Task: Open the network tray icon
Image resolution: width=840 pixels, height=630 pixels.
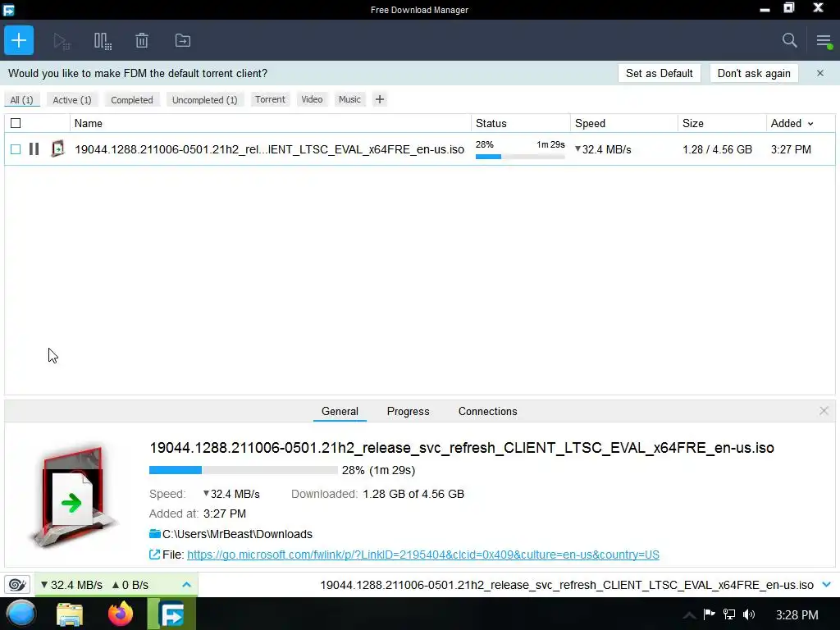Action: click(729, 614)
